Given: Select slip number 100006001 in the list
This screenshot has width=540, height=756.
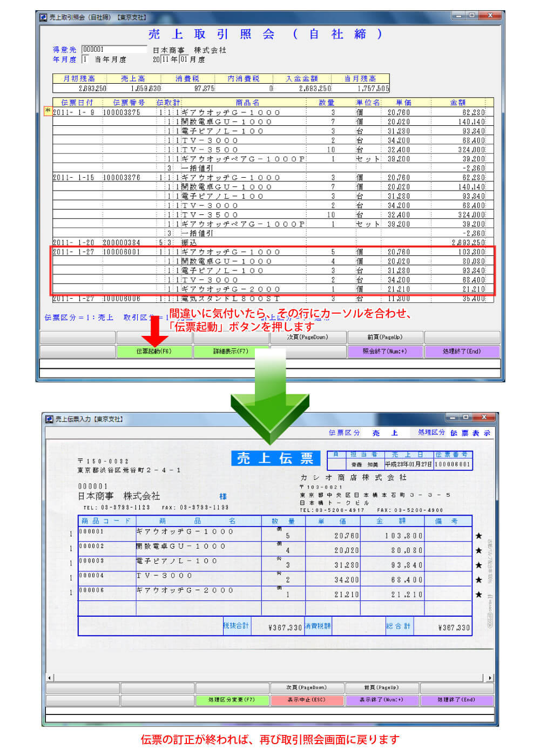Looking at the screenshot, I should (122, 252).
